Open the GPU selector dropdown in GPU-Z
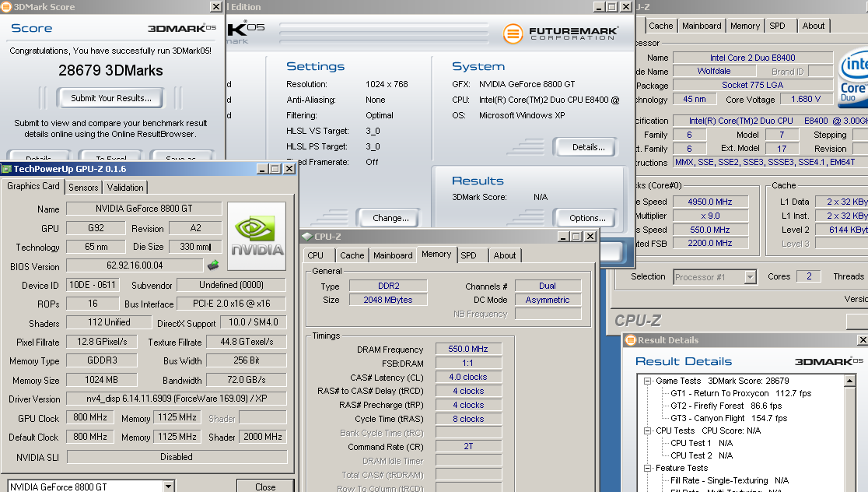The width and height of the screenshot is (868, 492). (168, 487)
